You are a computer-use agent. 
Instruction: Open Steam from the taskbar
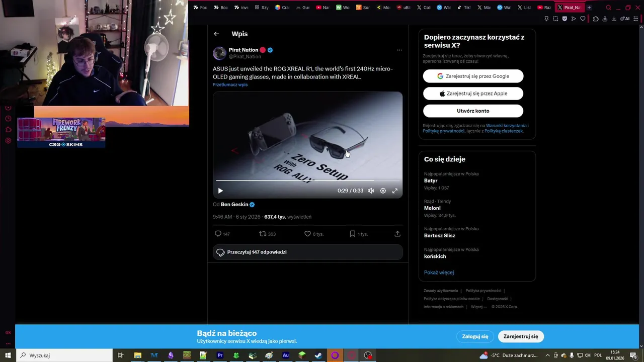(318, 355)
